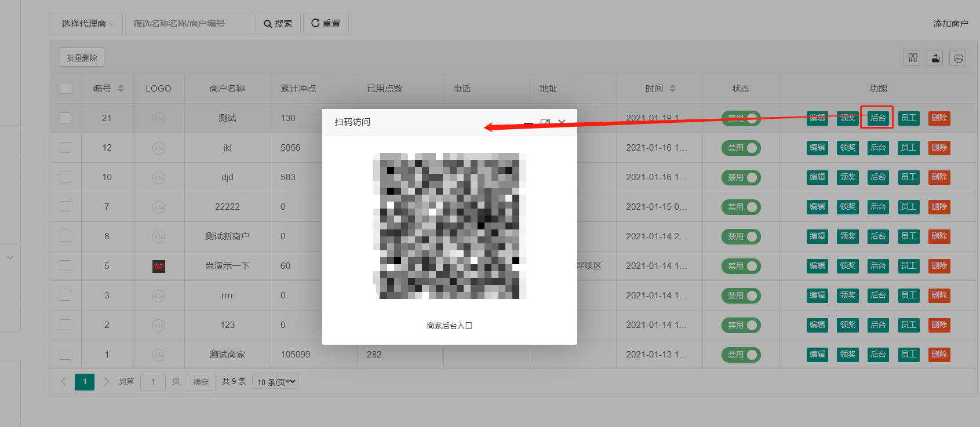Click logo thumbnail of 尚演示一下 row
Viewport: 980px width, 427px height.
(x=159, y=266)
